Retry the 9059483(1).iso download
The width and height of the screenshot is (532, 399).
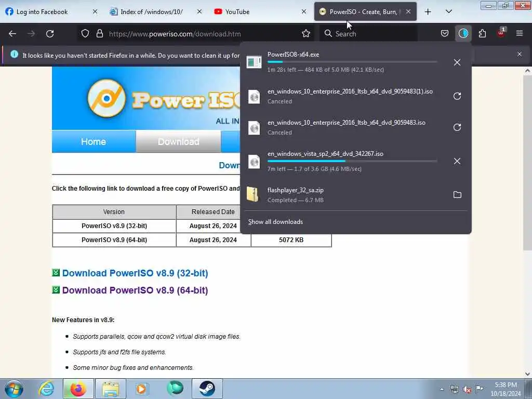[457, 96]
